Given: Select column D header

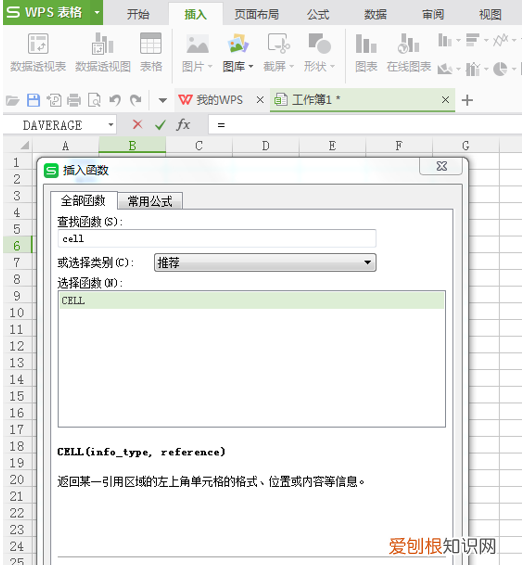Looking at the screenshot, I should 266,146.
